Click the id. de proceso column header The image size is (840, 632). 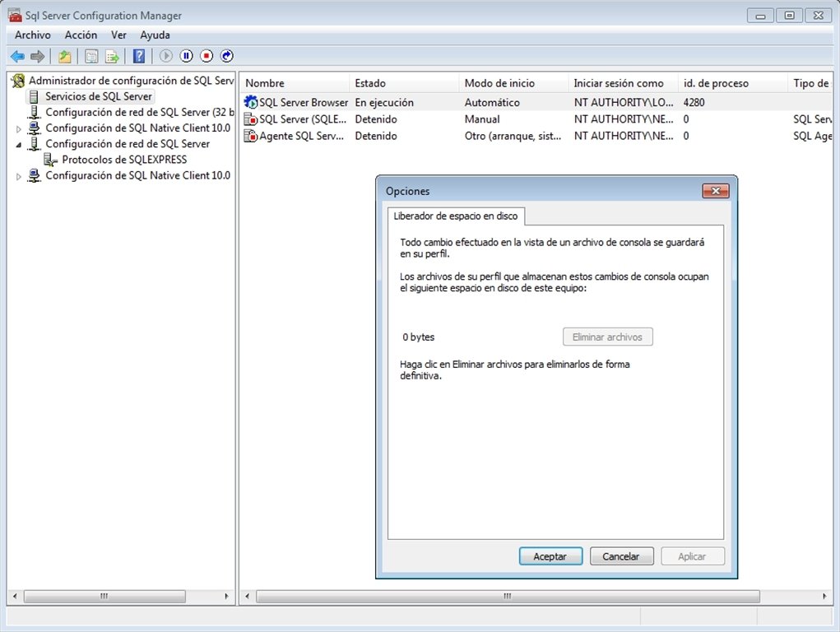click(x=733, y=83)
